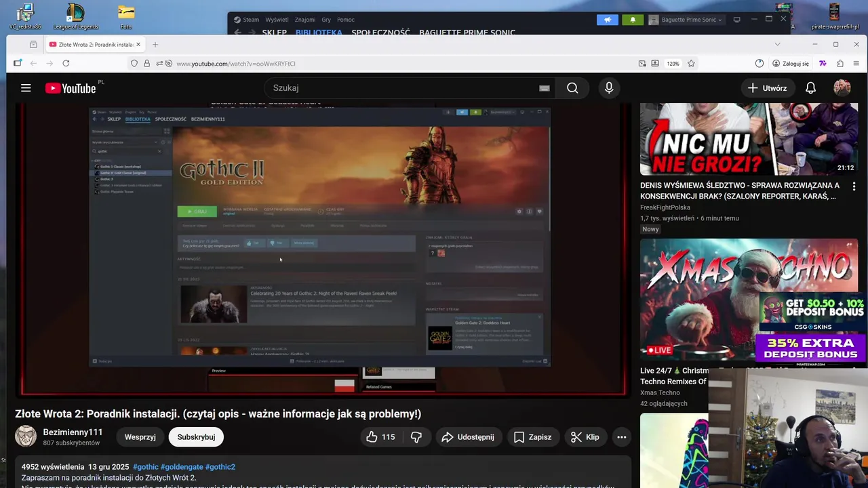Viewport: 868px width, 488px height.
Task: Create a clip with the Klip button
Action: click(x=585, y=437)
